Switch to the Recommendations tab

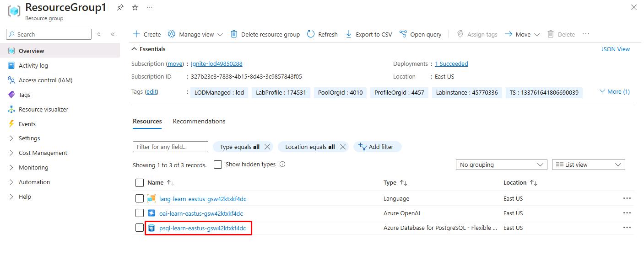[199, 121]
